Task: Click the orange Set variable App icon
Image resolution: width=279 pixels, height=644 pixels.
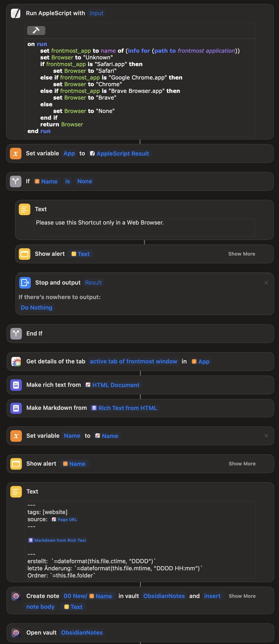Action: (x=15, y=154)
